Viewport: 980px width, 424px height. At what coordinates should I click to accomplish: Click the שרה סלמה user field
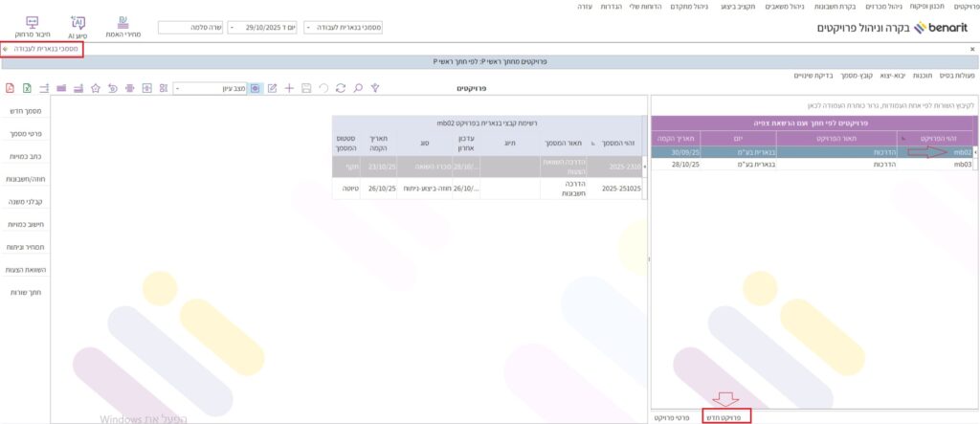(x=189, y=29)
